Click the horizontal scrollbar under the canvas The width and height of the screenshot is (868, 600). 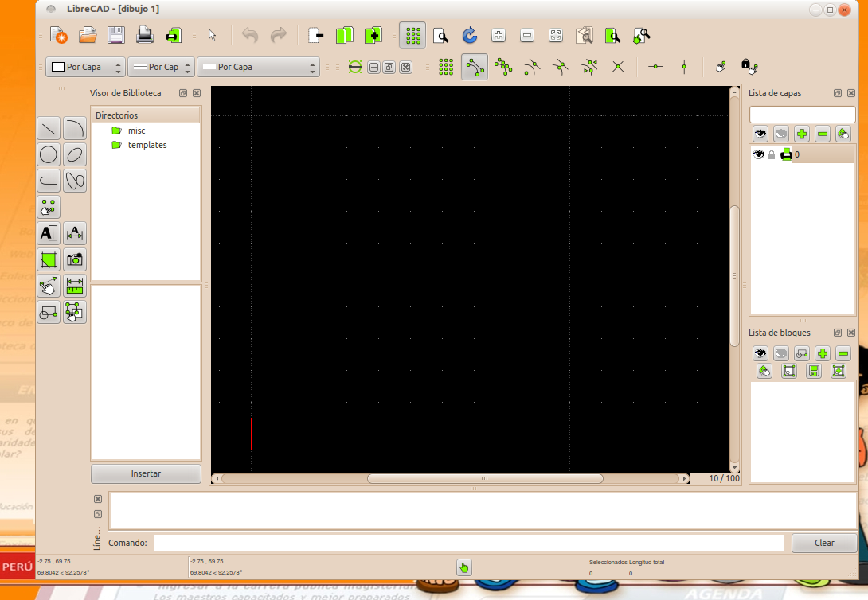[x=485, y=479]
